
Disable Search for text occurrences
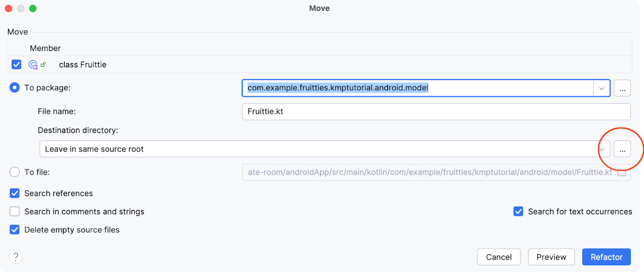click(x=518, y=212)
